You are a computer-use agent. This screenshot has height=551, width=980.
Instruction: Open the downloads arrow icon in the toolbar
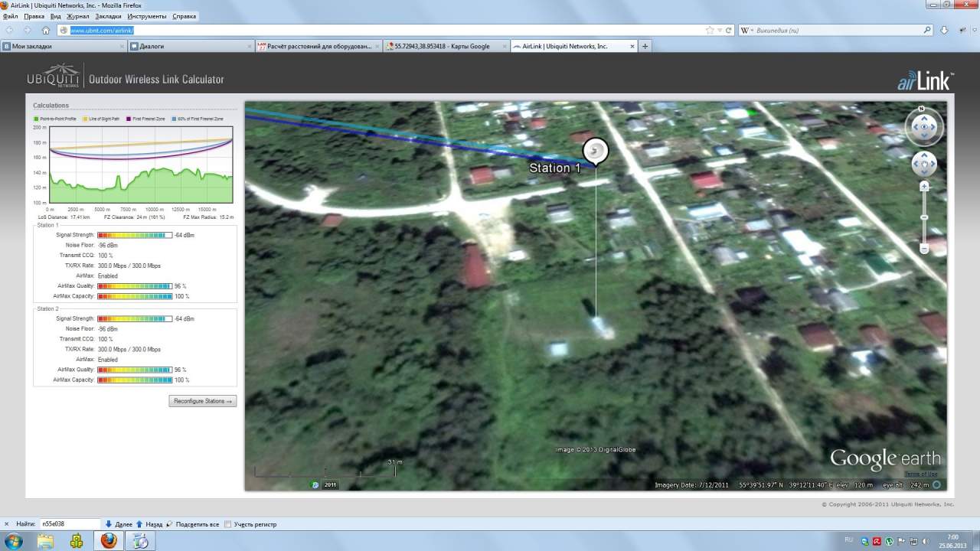[944, 31]
